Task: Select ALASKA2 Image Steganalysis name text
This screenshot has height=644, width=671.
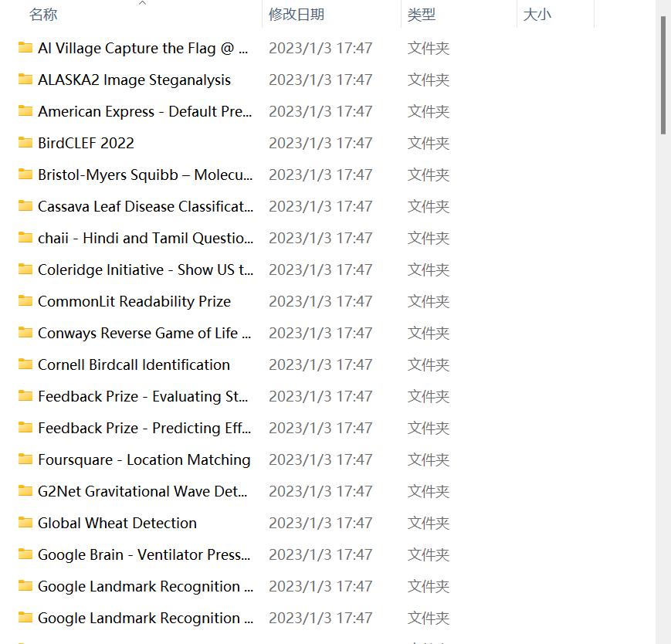Action: coord(134,80)
